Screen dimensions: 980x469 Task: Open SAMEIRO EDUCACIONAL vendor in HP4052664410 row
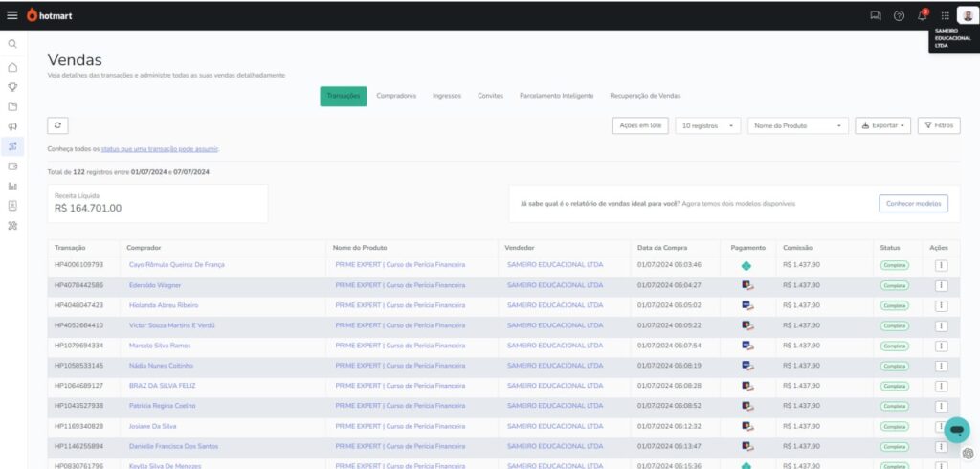pyautogui.click(x=555, y=325)
